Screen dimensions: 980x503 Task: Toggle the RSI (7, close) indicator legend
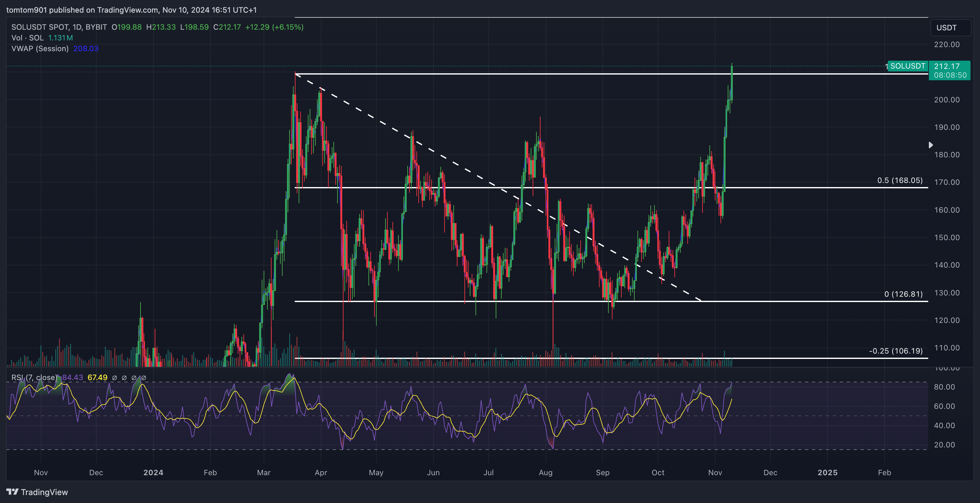pos(34,377)
